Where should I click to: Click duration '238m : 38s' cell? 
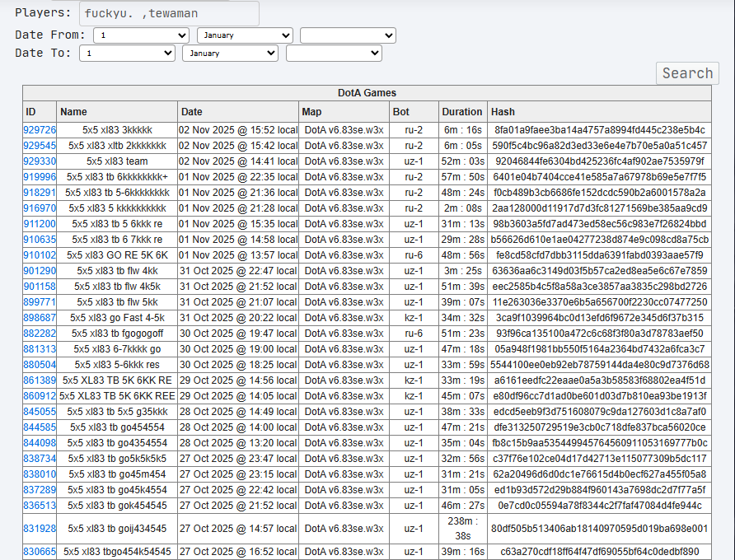tap(462, 529)
